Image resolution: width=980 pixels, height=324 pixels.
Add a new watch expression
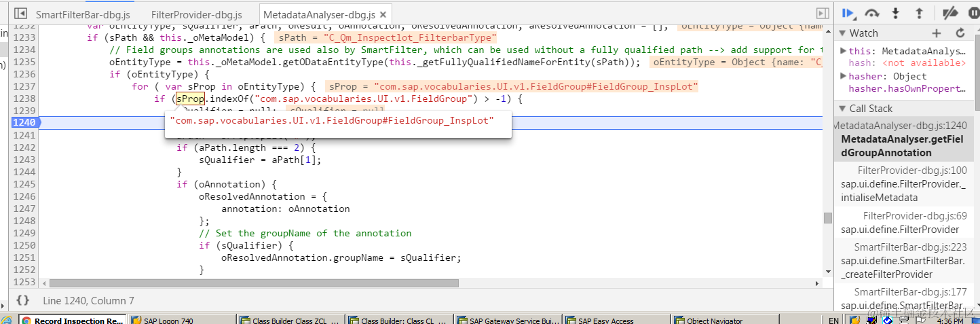[x=937, y=33]
